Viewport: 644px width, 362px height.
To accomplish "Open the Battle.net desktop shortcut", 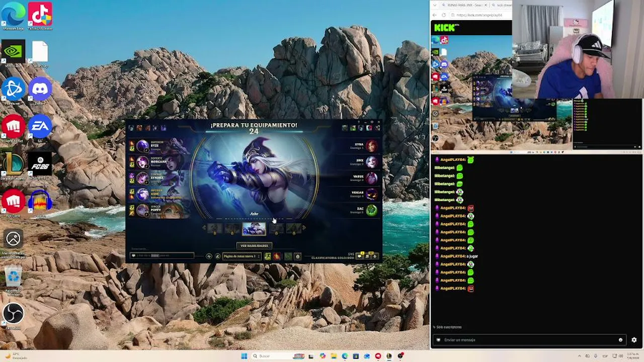I will pos(14,91).
